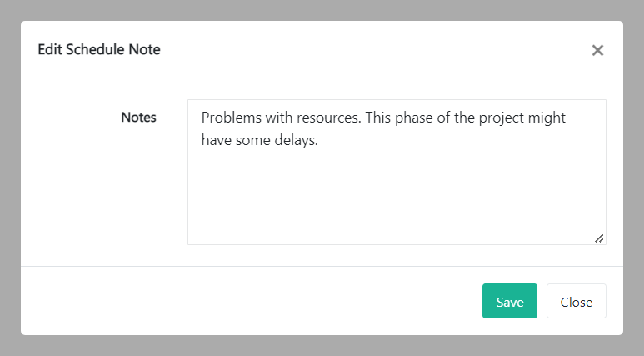Place cursor on the word This
This screenshot has height=356, width=644.
(379, 118)
